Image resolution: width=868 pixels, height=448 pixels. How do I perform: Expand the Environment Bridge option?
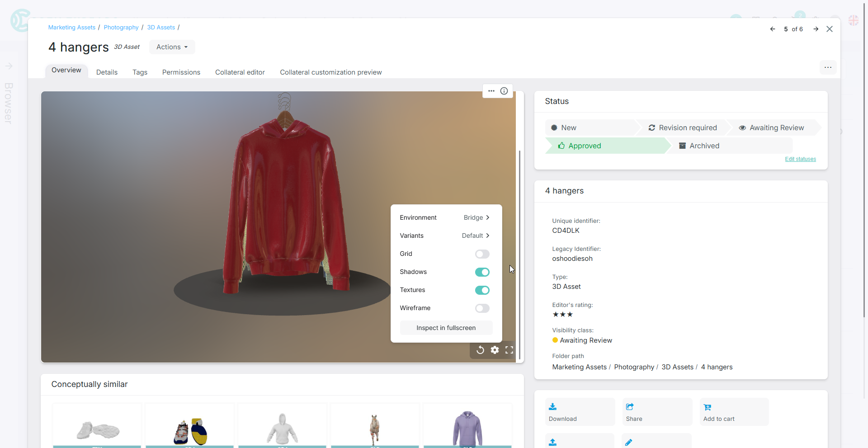click(x=476, y=217)
